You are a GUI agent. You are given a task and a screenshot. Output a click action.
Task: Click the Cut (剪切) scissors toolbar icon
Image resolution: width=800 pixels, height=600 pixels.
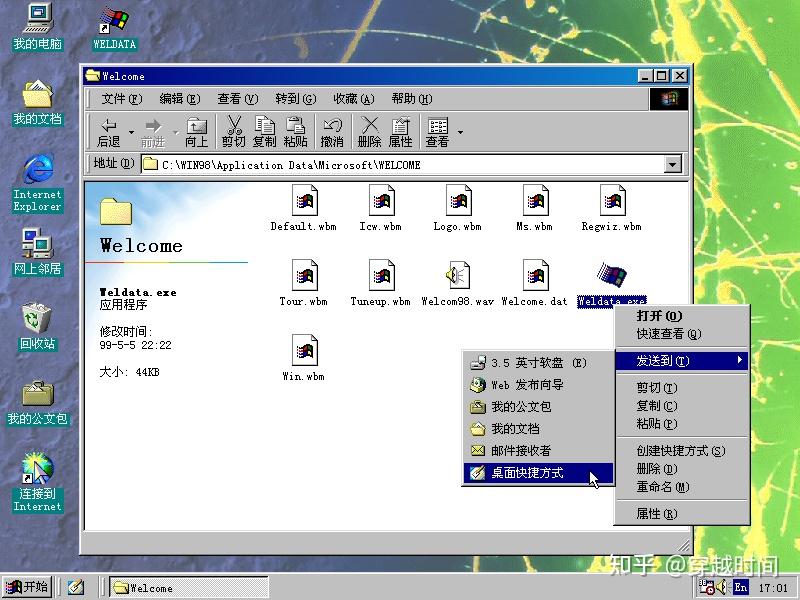coord(234,132)
